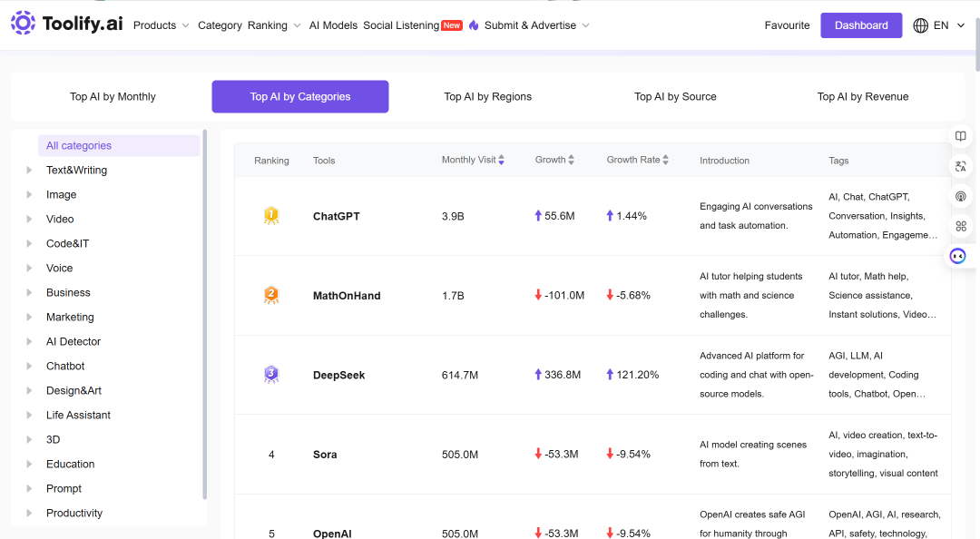Toggle sorting on Growth Rate column
Screen dimensions: 980x539
point(666,160)
